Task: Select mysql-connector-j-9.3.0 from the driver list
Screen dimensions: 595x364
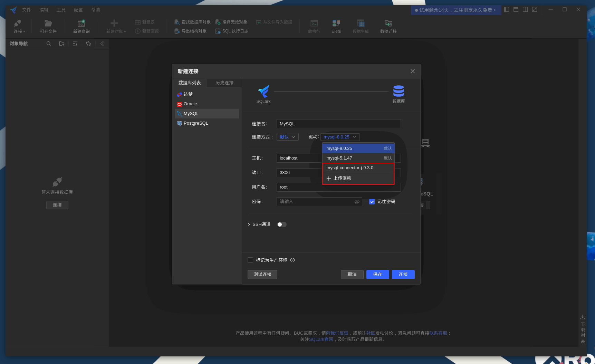Action: [x=350, y=168]
